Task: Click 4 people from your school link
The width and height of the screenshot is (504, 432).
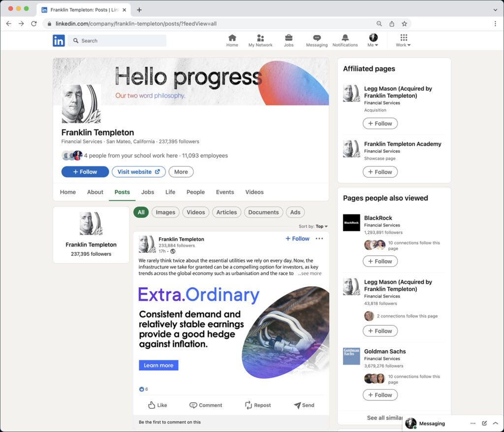Action: coord(131,155)
